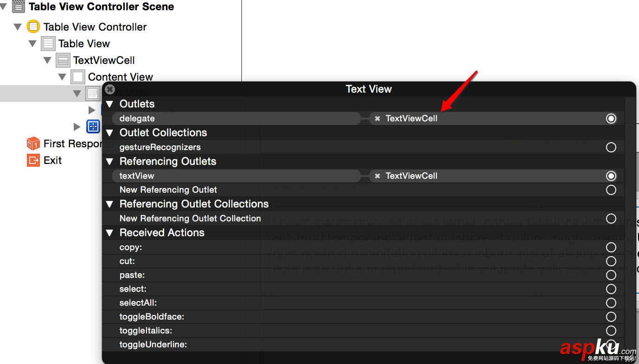Remove the delegate connection to TextViewCell
This screenshot has width=639, height=364.
point(377,119)
